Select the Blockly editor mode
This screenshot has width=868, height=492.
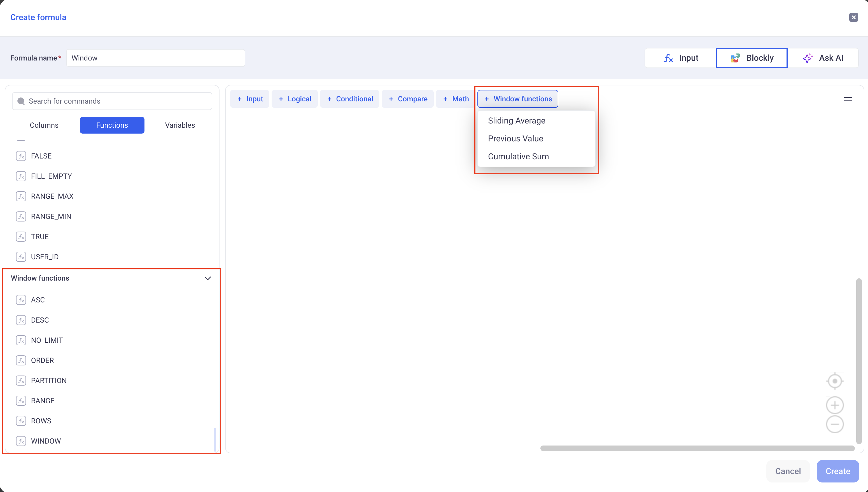point(752,58)
